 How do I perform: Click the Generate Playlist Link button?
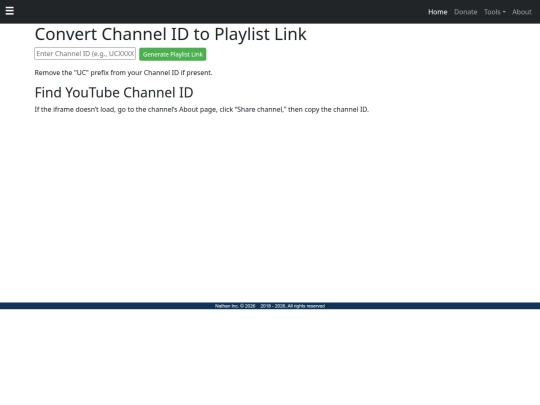tap(173, 54)
